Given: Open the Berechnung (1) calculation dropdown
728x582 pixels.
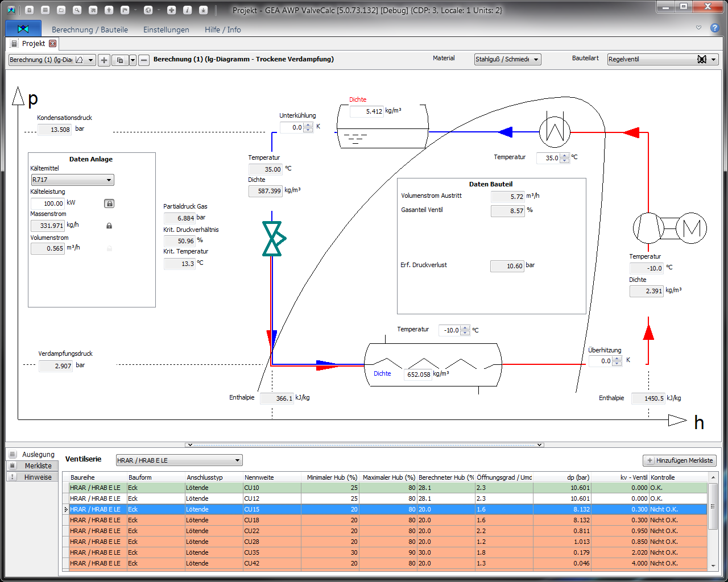Looking at the screenshot, I should (90, 60).
